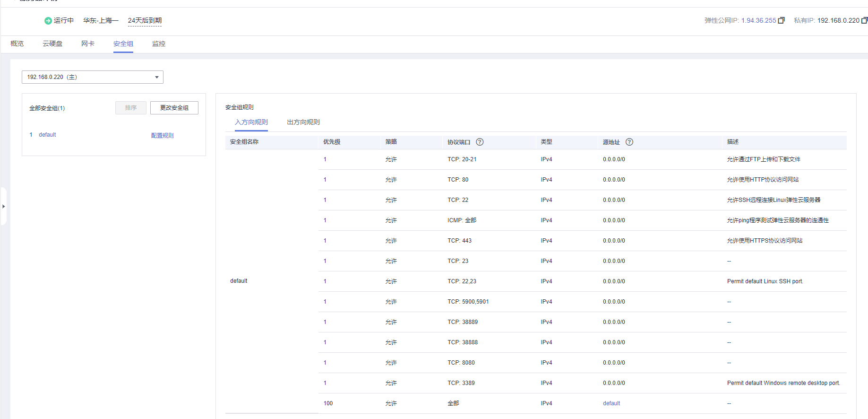Image resolution: width=868 pixels, height=419 pixels.
Task: Select the TCP: 23 port cell
Action: pyautogui.click(x=458, y=261)
